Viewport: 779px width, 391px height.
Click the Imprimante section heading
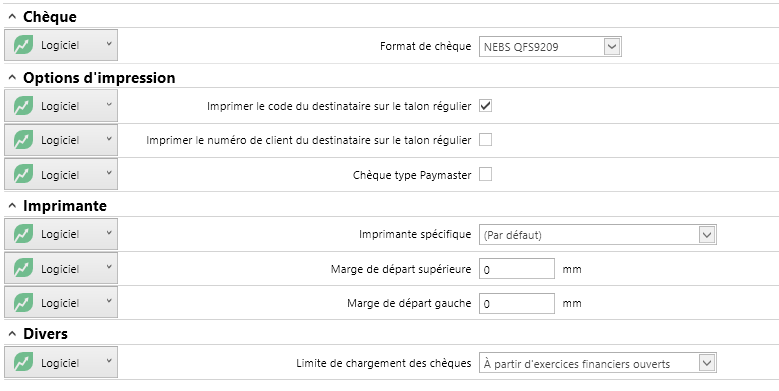click(x=65, y=206)
